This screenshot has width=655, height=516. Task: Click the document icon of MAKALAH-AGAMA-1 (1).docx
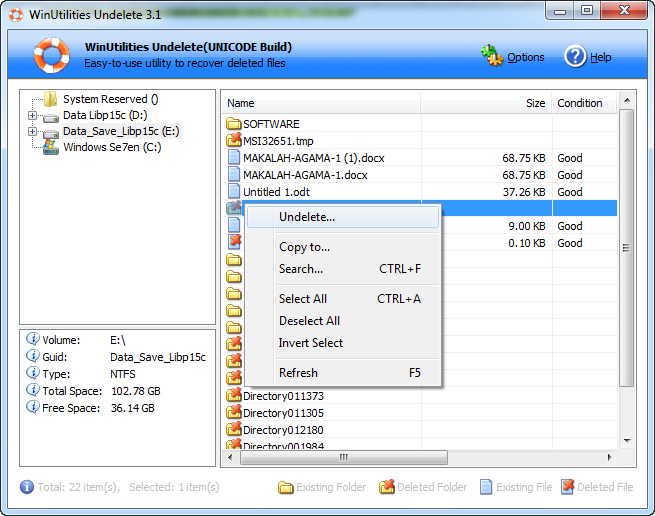click(234, 157)
